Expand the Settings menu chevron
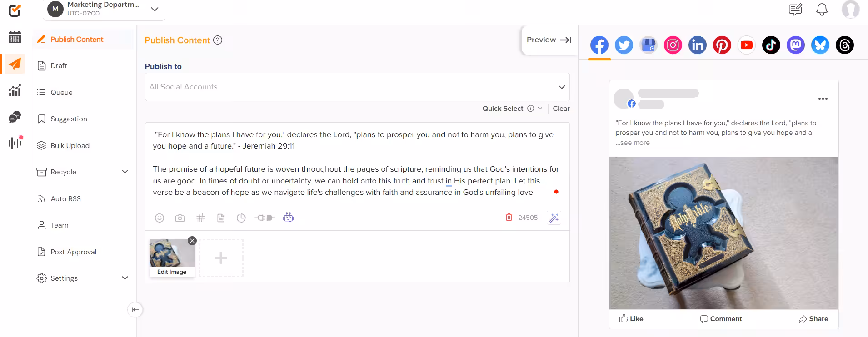 tap(125, 278)
